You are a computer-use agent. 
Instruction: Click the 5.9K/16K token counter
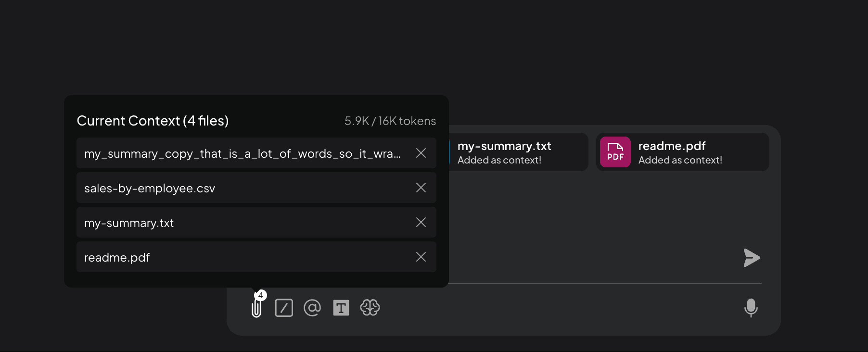390,121
